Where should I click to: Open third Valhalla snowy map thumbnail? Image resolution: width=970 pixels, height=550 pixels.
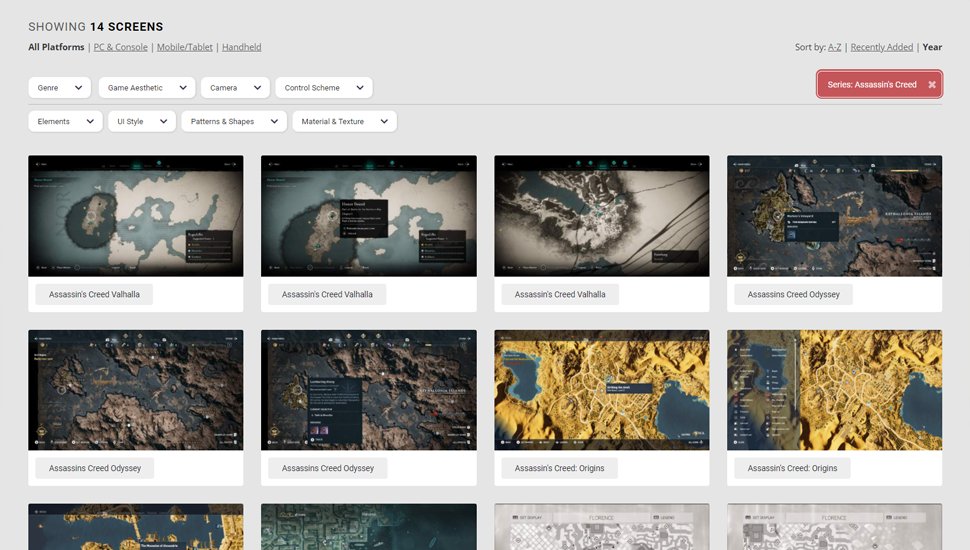click(x=602, y=216)
